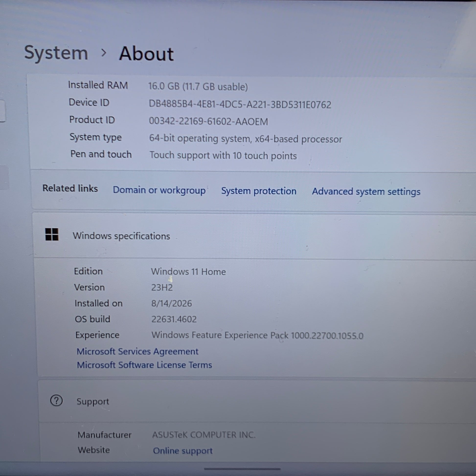Select the Edition value Windows 11 Home
Image resolution: width=476 pixels, height=476 pixels.
188,272
